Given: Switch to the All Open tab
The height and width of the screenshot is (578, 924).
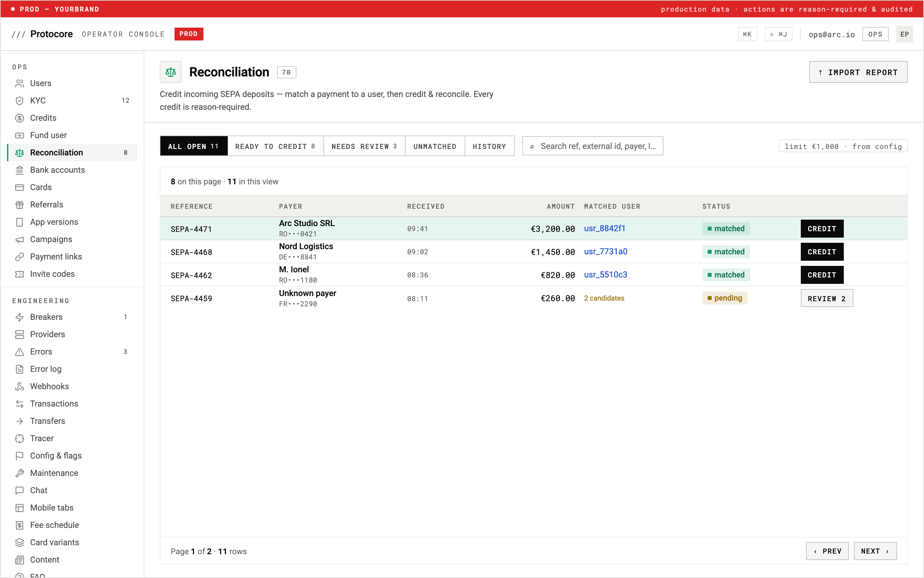Looking at the screenshot, I should [193, 146].
